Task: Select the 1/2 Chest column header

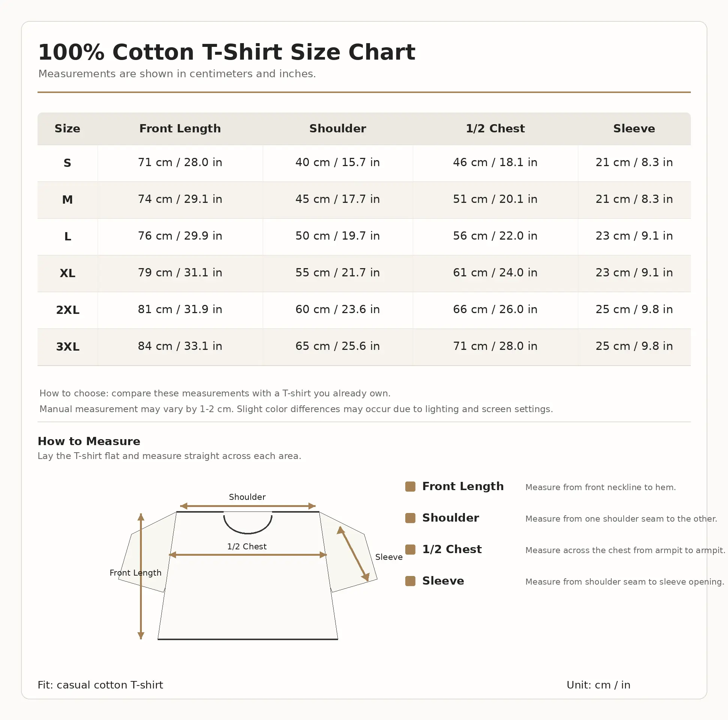Action: point(495,129)
